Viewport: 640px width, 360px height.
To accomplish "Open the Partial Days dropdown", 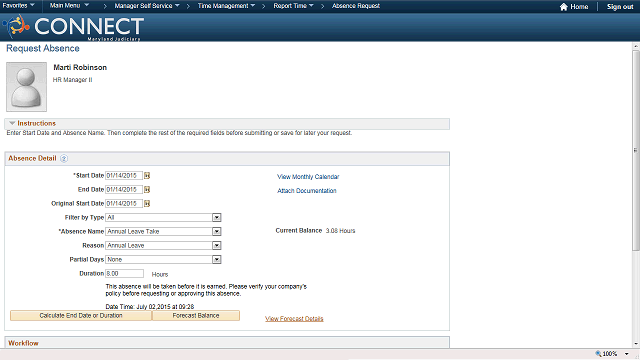I will 217,260.
